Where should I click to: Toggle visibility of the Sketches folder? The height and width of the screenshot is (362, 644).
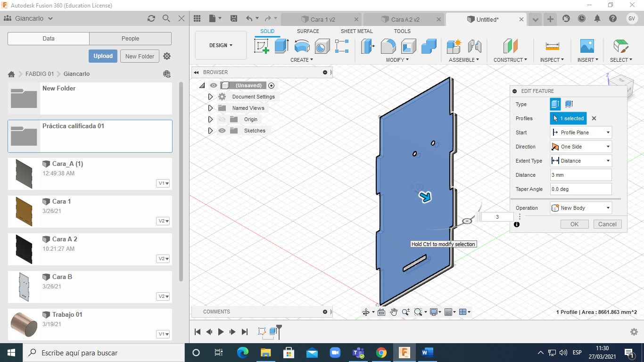[x=222, y=131]
